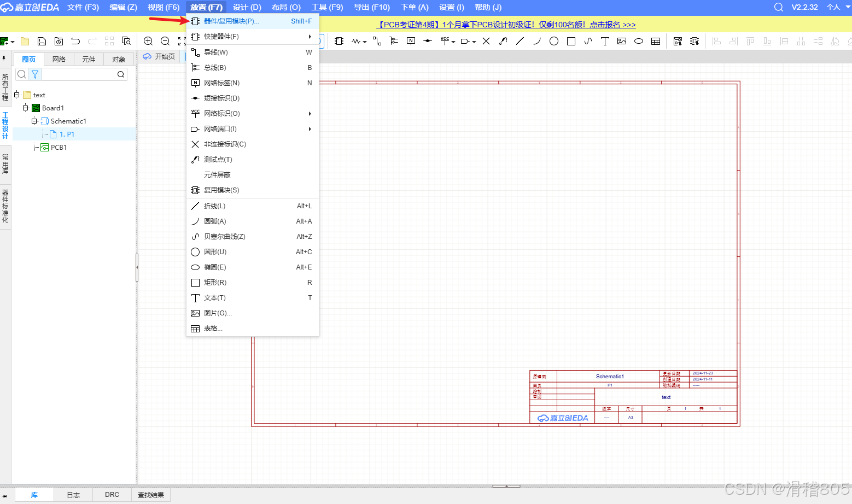Open the 开始页 document tab
The height and width of the screenshot is (504, 852).
[x=159, y=56]
